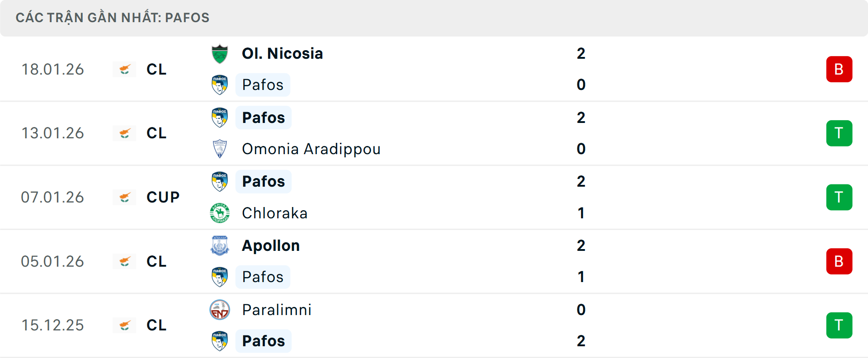The width and height of the screenshot is (868, 358).
Task: Click Cyprus flag on 15.12.25 row
Action: pos(125,325)
